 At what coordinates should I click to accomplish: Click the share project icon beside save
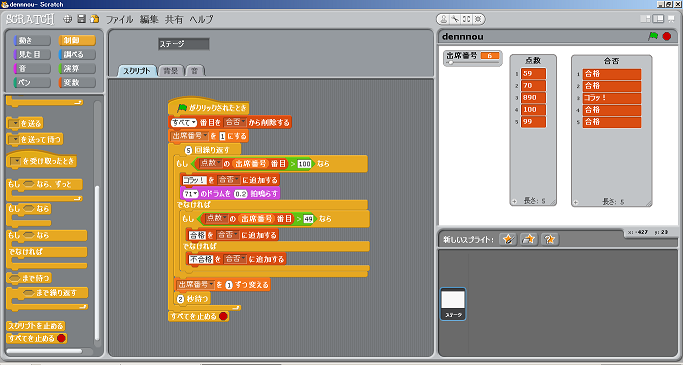95,19
